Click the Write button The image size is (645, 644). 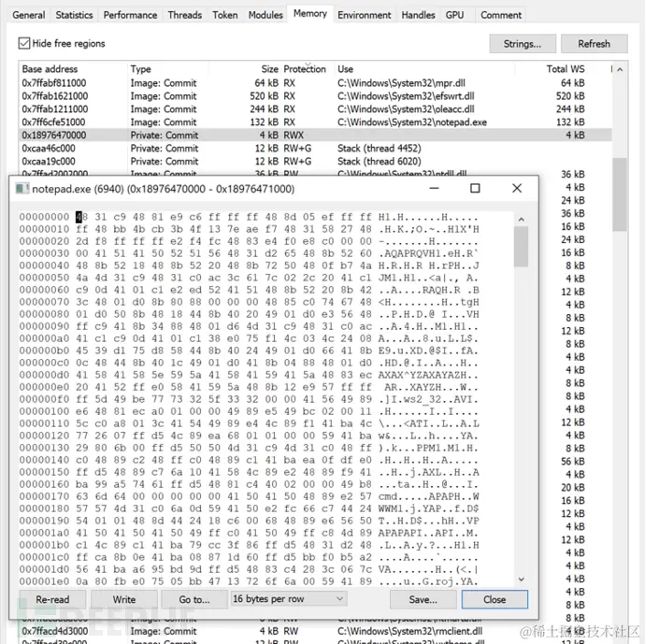click(123, 599)
